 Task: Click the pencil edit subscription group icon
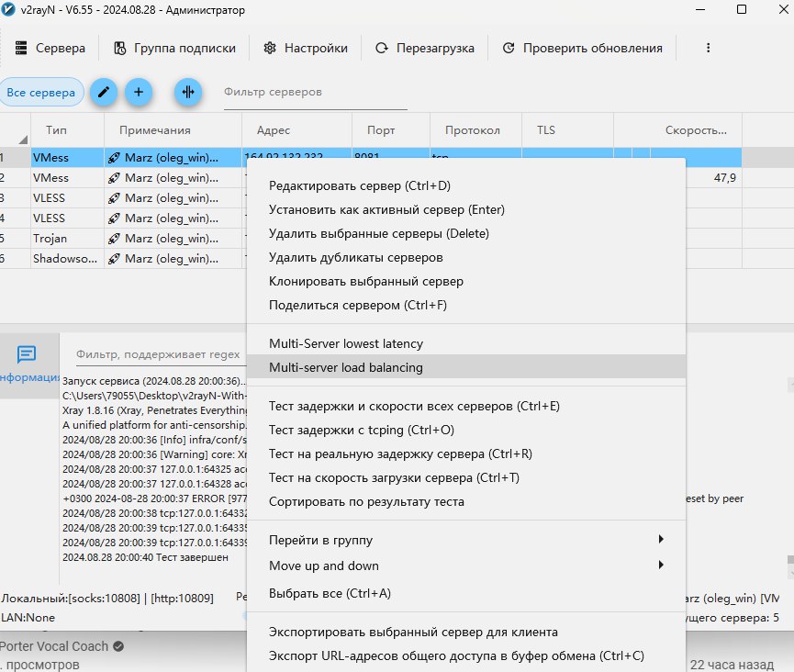click(x=103, y=92)
